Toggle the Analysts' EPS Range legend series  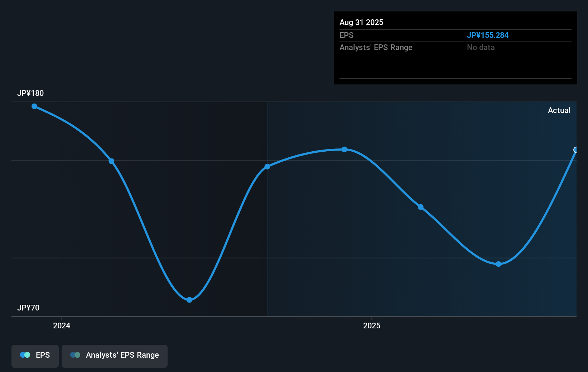tap(115, 356)
